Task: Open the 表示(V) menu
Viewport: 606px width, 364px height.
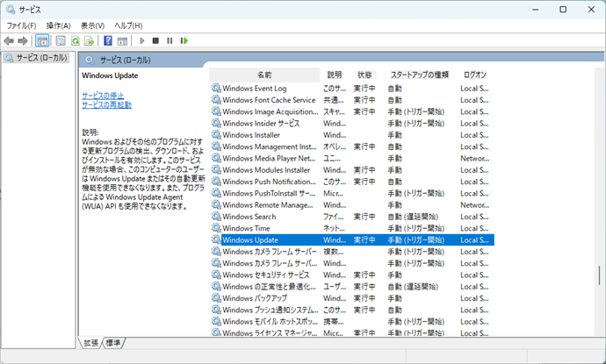Action: (x=92, y=25)
